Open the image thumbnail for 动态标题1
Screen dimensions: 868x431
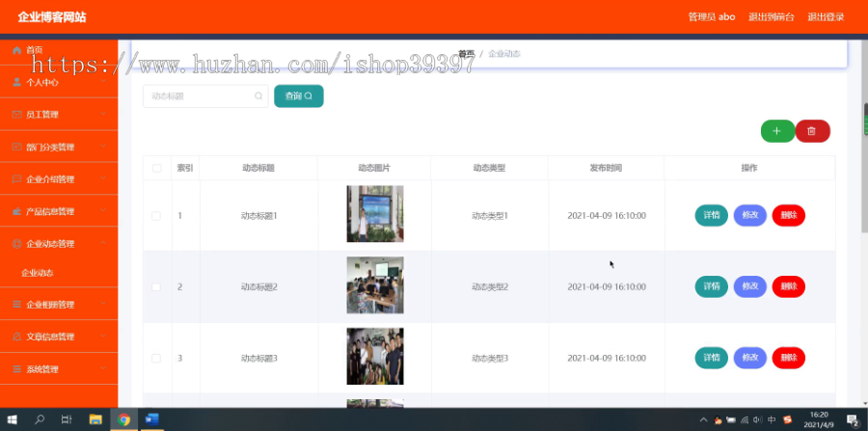(375, 213)
